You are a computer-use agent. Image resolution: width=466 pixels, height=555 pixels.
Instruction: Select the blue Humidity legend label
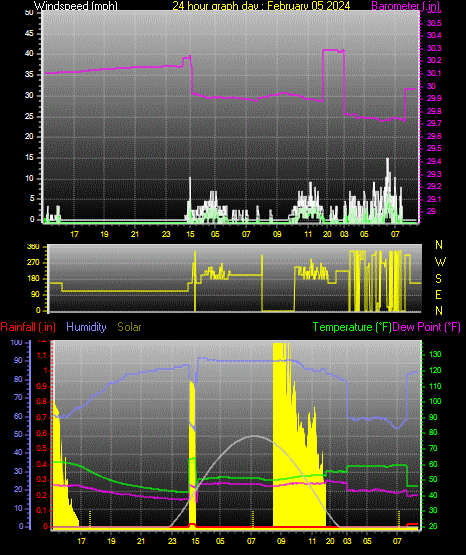click(86, 327)
